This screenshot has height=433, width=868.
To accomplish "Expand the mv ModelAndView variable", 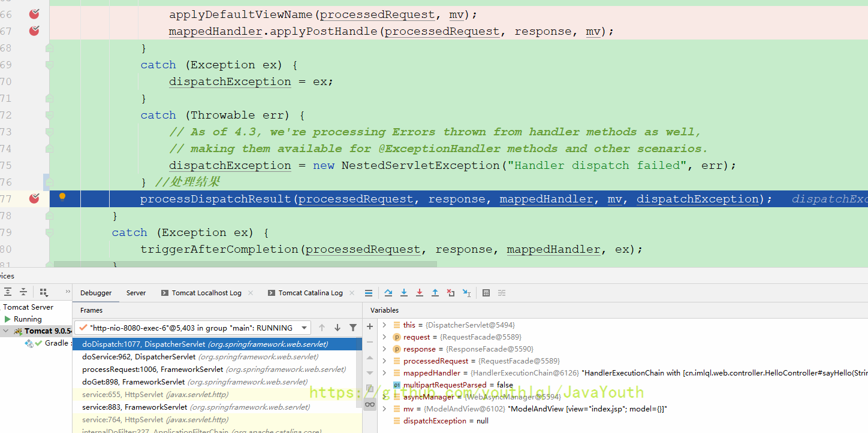I will pyautogui.click(x=385, y=409).
